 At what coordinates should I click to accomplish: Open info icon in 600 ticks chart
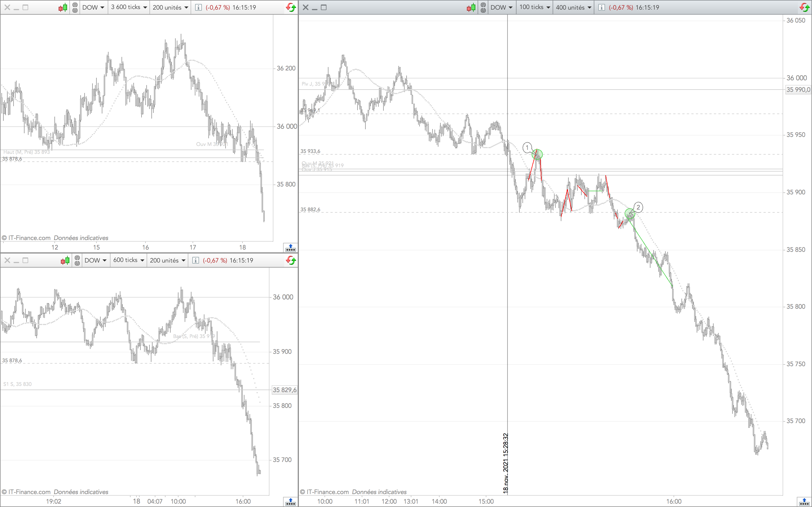pos(196,260)
